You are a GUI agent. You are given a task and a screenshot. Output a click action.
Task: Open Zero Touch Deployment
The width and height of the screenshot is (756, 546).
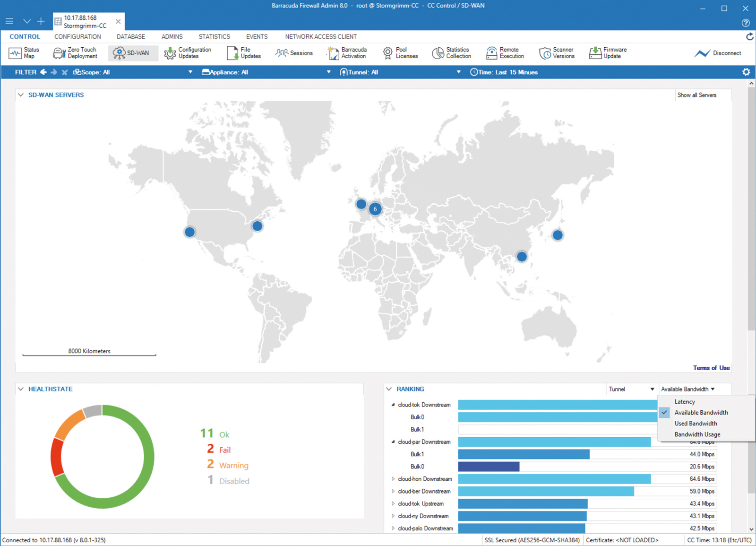[x=75, y=53]
